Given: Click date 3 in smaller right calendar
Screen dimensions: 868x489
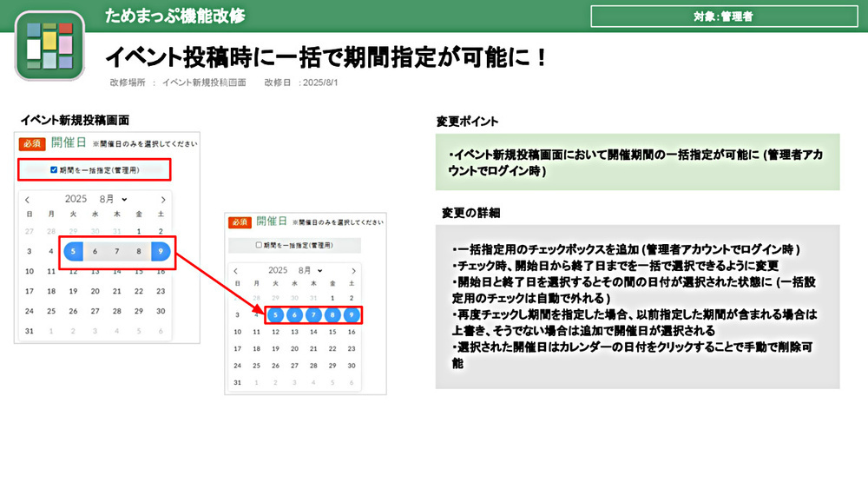Looking at the screenshot, I should (238, 315).
